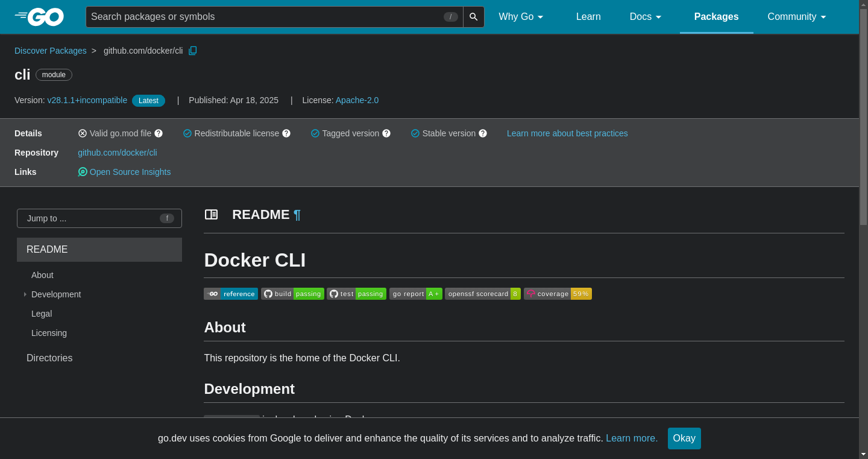Open the Go reference badge
The width and height of the screenshot is (868, 459).
[x=231, y=294]
